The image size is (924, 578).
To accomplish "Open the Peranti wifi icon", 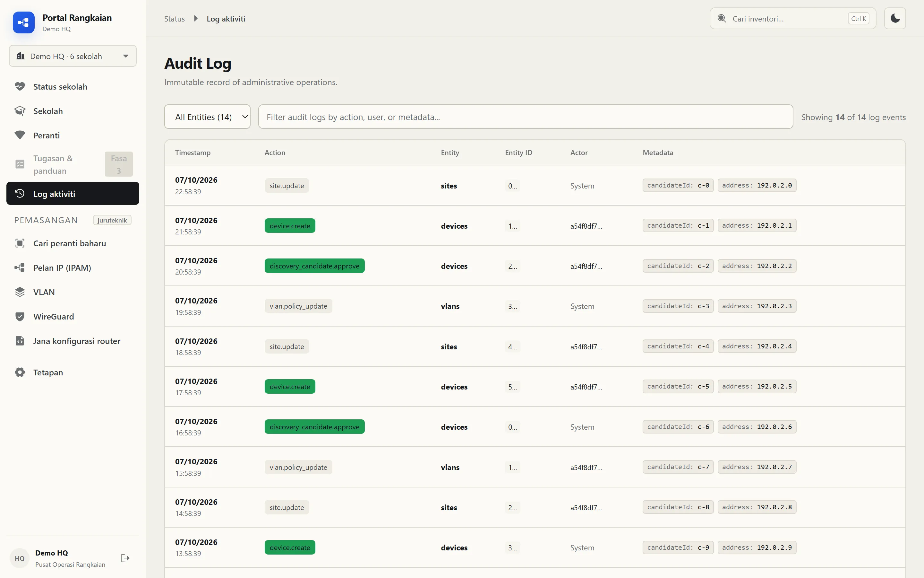I will click(20, 135).
